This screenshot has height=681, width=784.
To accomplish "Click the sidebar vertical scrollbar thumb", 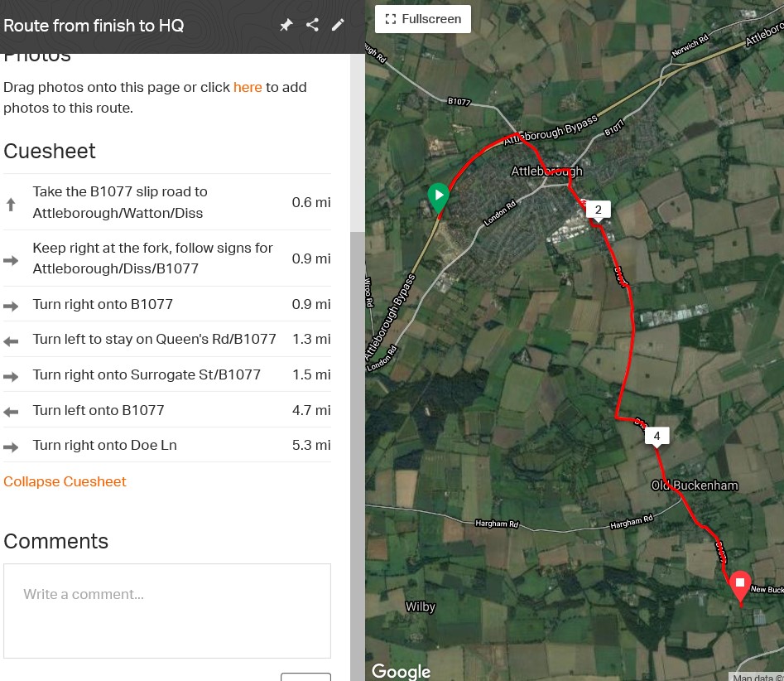I will [x=358, y=456].
